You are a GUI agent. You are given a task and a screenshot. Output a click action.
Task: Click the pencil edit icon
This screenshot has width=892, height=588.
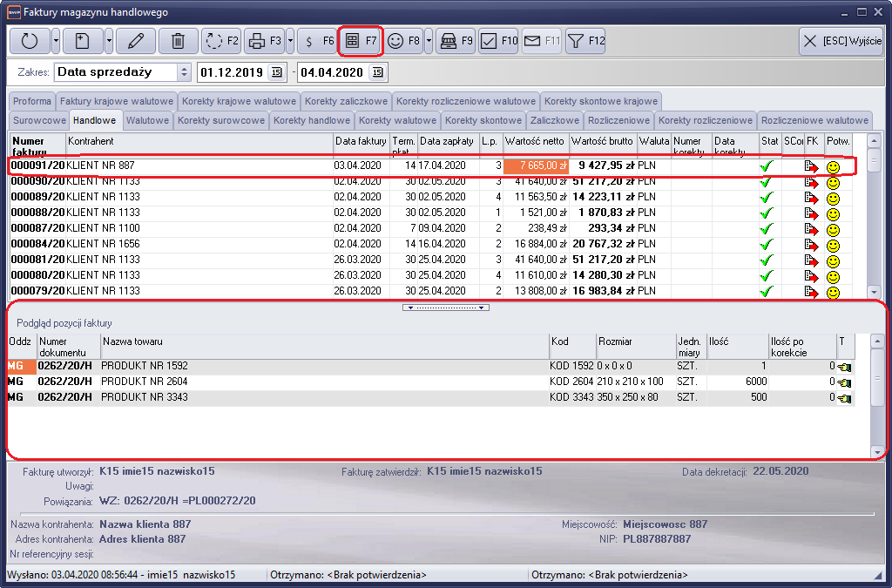click(135, 41)
